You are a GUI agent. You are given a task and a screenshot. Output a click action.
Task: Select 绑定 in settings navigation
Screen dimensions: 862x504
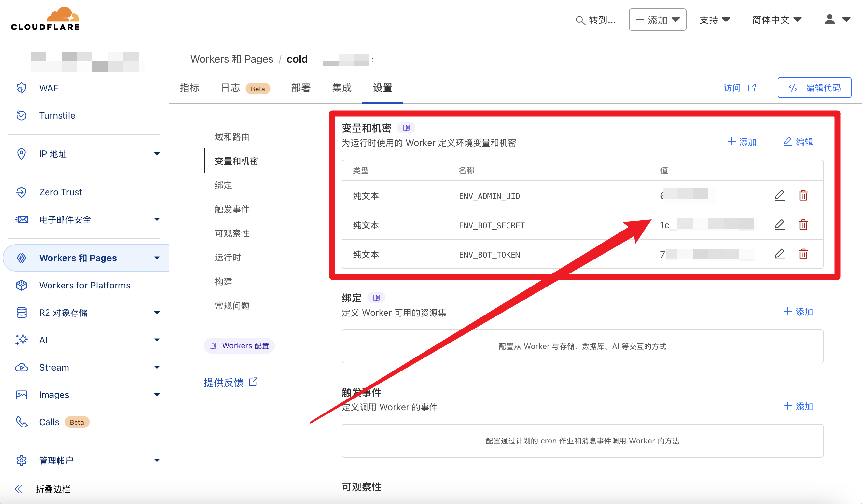[x=223, y=185]
